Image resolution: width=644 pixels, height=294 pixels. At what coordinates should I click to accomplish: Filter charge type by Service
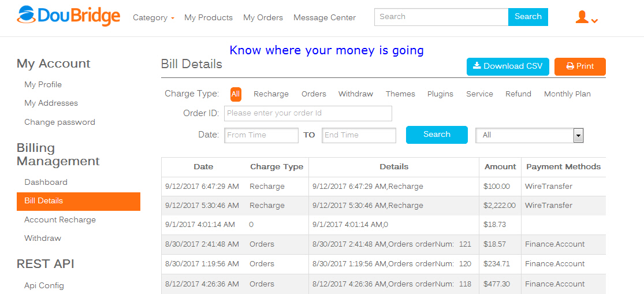480,94
